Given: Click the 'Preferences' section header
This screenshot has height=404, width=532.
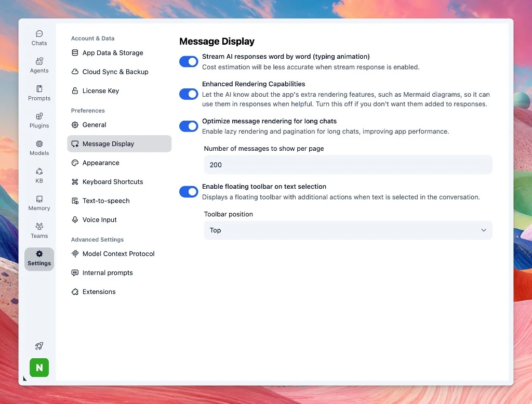Looking at the screenshot, I should point(88,110).
